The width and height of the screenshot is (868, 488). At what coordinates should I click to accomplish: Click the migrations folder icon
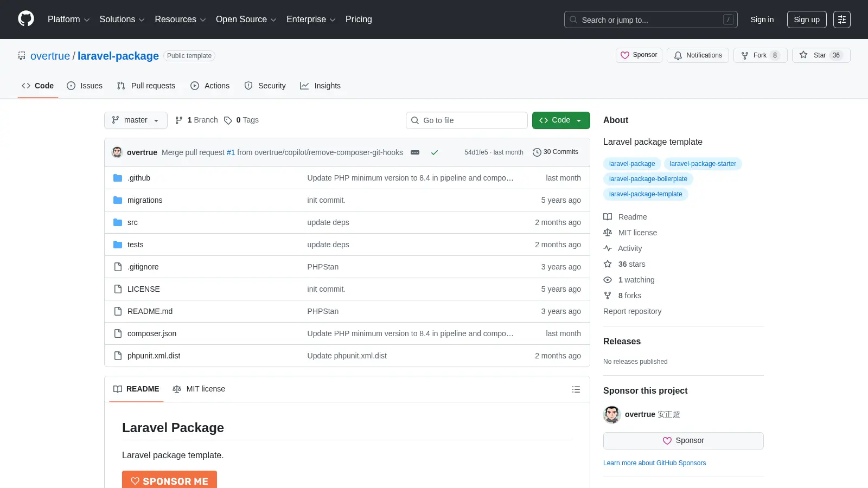pyautogui.click(x=118, y=200)
